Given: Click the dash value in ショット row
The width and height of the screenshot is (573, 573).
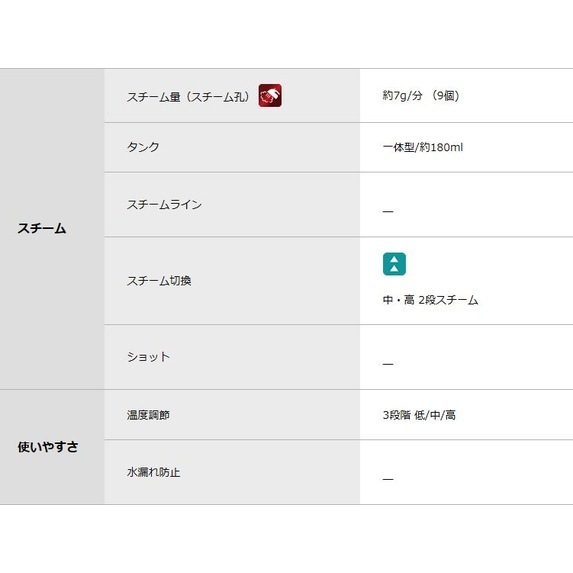Looking at the screenshot, I should click(x=388, y=364).
